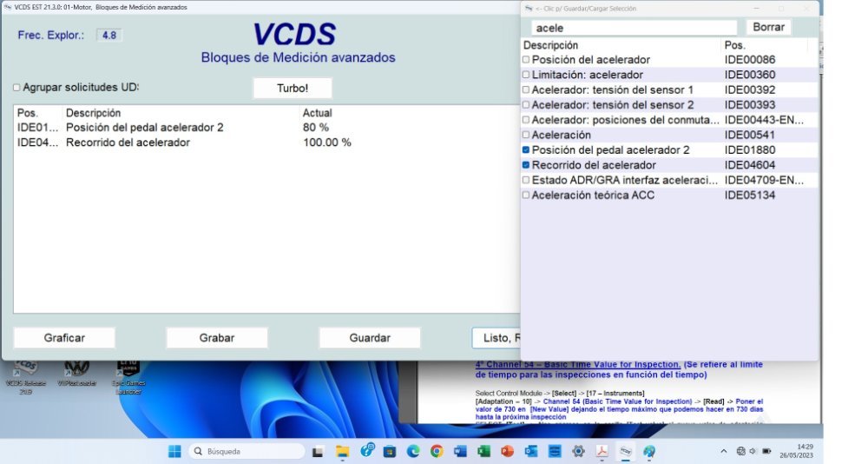The width and height of the screenshot is (868, 464).
Task: Click the 80 % actual value
Action: tap(316, 128)
